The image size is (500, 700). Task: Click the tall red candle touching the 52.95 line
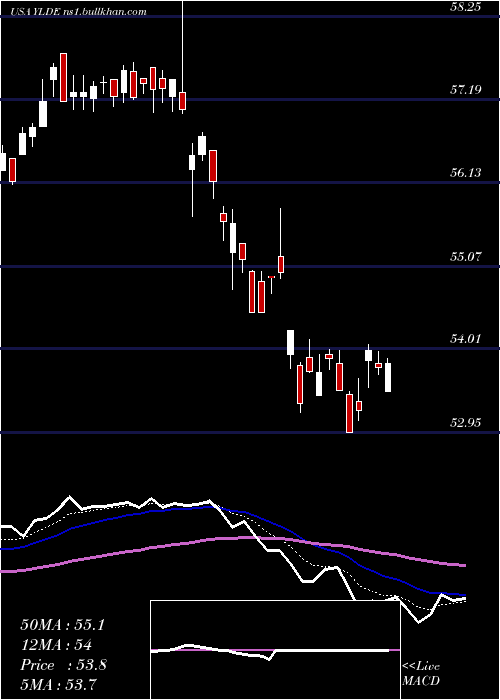(350, 412)
